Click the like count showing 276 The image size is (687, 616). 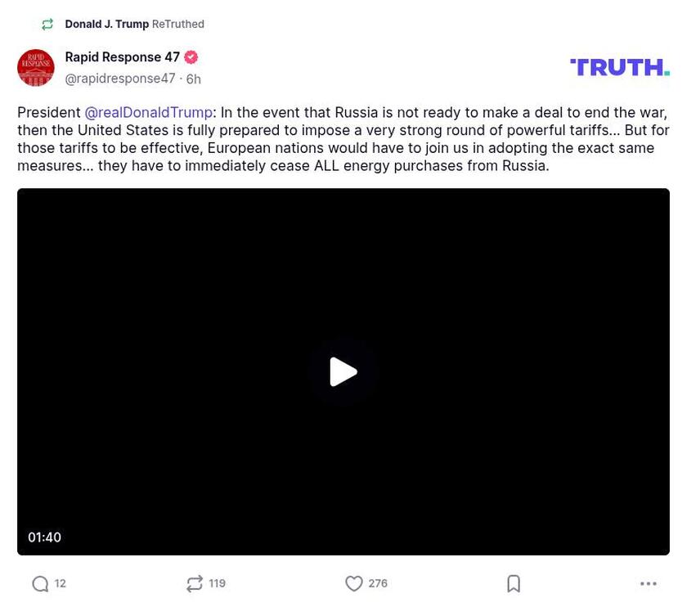tap(377, 582)
